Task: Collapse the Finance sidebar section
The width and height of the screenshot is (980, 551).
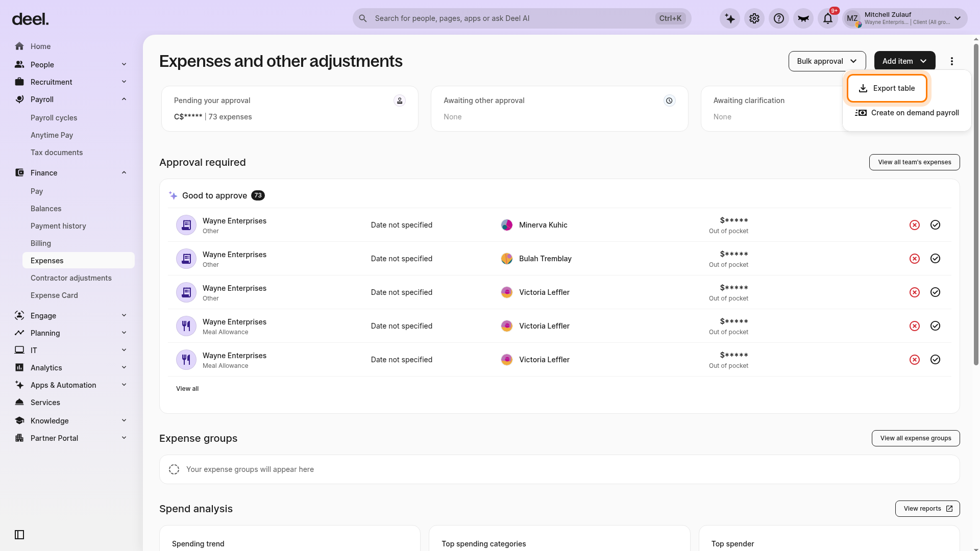Action: (x=124, y=172)
